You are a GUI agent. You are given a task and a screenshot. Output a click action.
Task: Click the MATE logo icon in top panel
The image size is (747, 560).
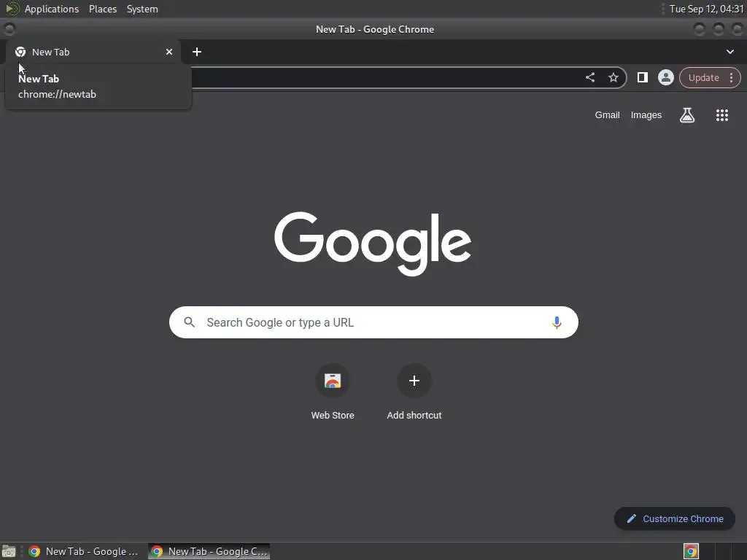[12, 9]
